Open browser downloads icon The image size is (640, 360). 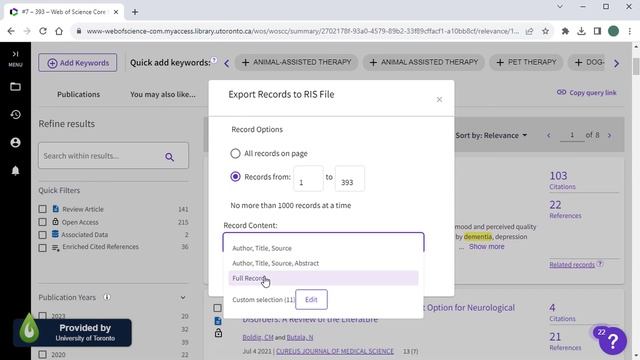[x=581, y=31]
